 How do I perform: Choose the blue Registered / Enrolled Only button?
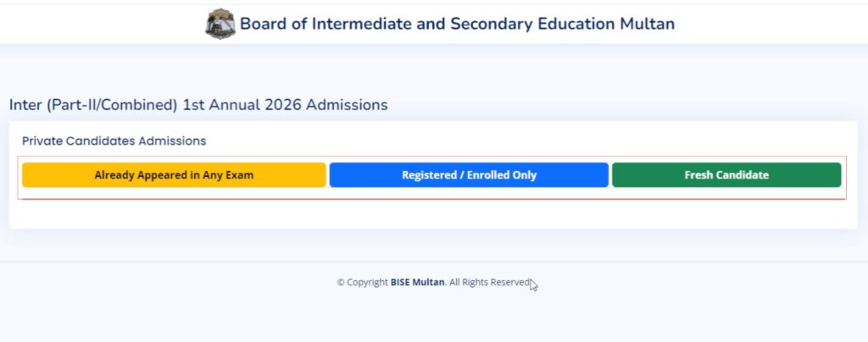click(469, 175)
